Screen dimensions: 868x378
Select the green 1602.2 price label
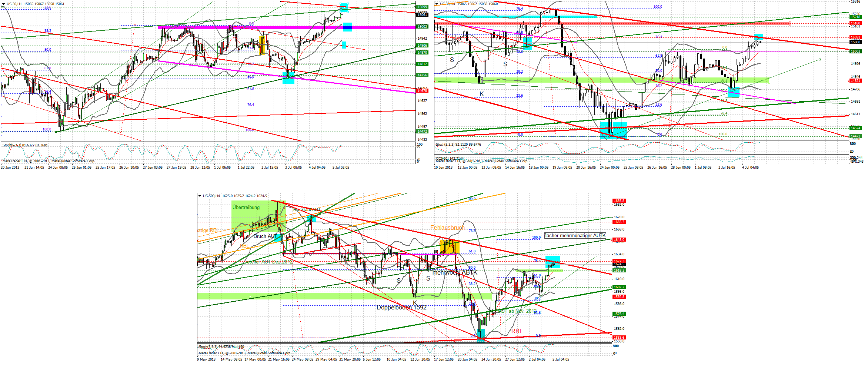619,287
